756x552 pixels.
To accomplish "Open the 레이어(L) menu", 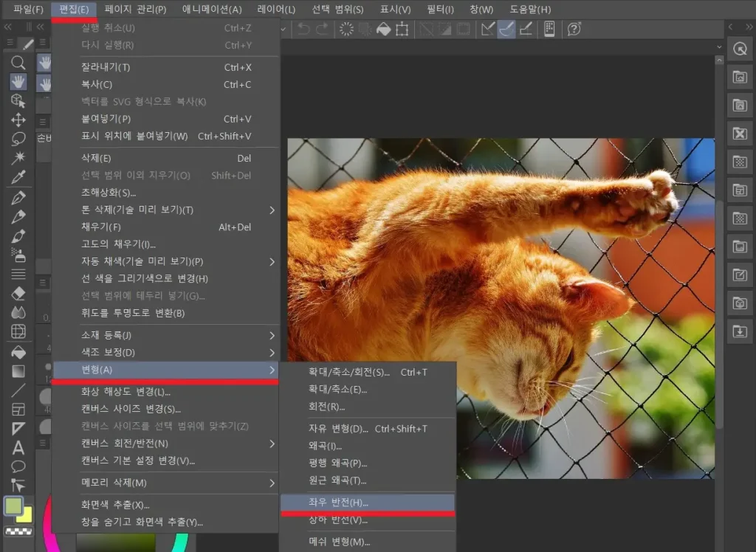I will [276, 10].
